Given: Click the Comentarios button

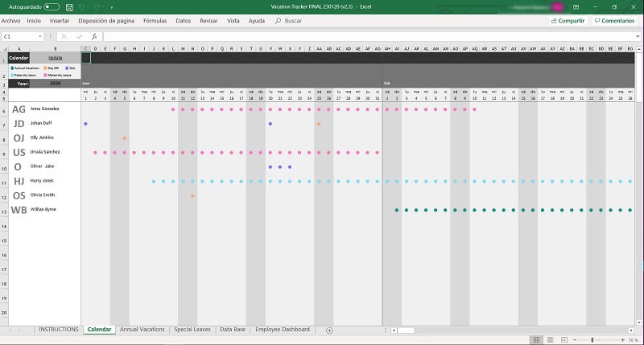Looking at the screenshot, I should point(615,21).
